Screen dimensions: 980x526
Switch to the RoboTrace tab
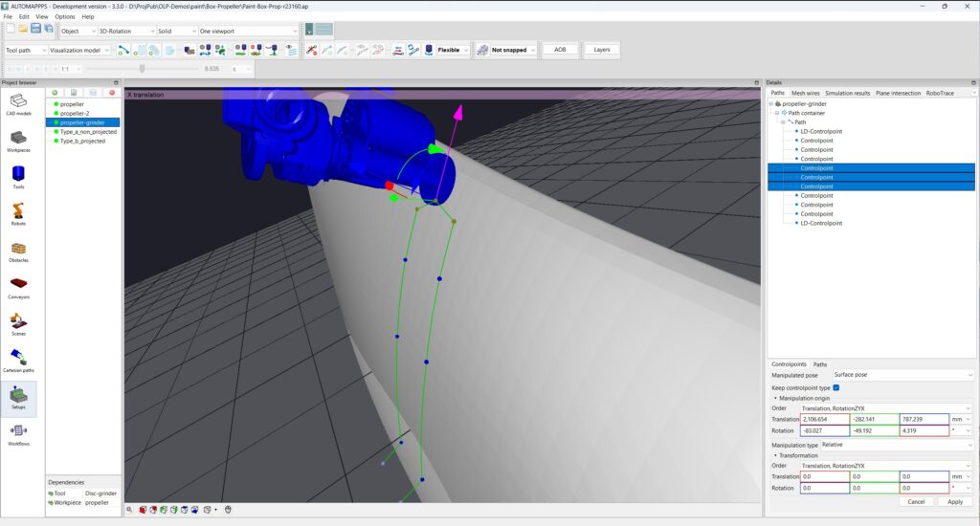point(940,93)
